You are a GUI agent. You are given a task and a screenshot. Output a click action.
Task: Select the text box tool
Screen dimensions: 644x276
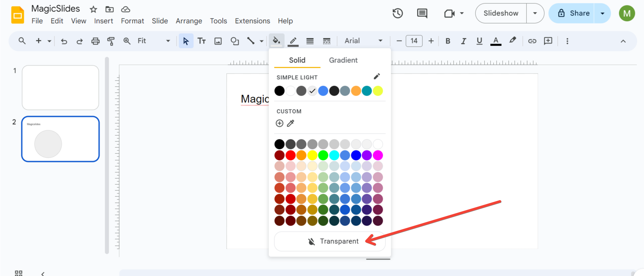tap(201, 41)
